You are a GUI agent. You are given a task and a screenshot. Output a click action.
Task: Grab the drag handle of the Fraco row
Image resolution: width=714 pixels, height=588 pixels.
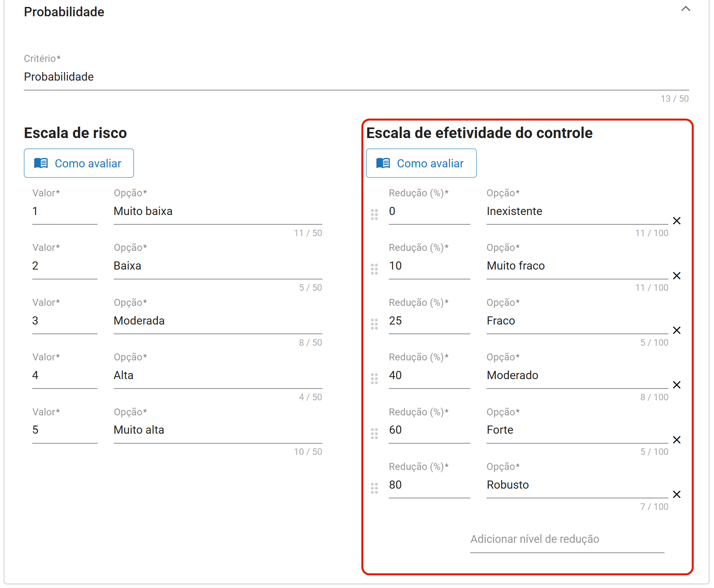374,324
